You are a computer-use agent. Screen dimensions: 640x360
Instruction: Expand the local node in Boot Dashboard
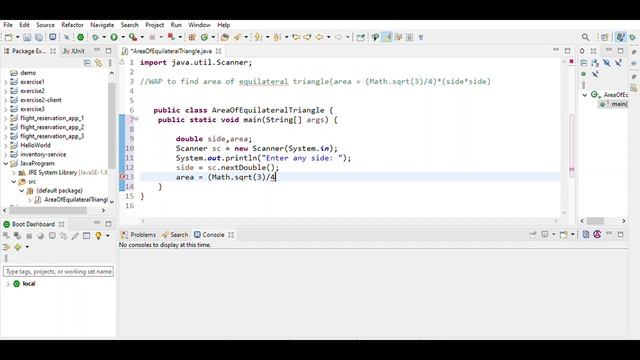click(8, 284)
